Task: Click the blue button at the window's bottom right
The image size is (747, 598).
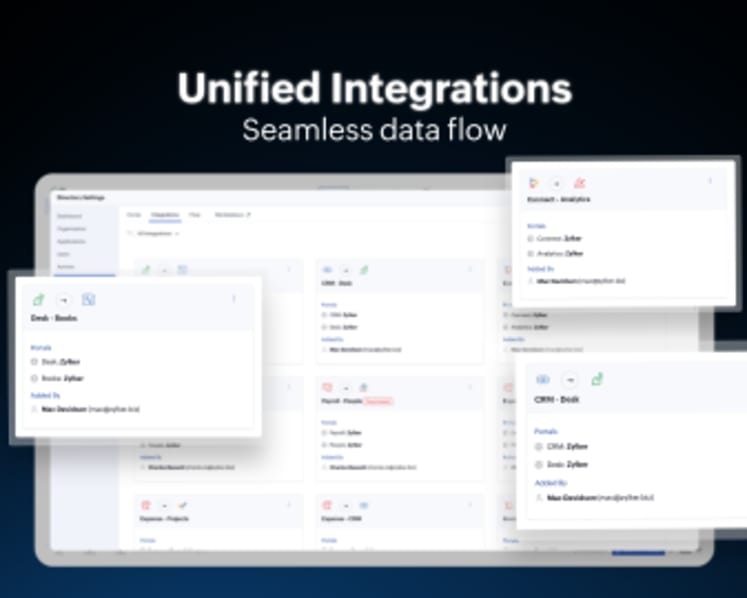Action: point(638,553)
